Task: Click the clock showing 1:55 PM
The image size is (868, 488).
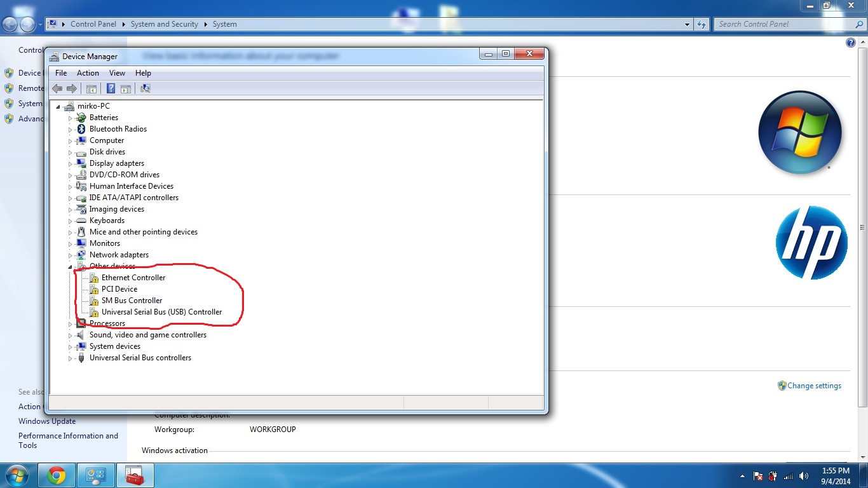Action: 836,471
